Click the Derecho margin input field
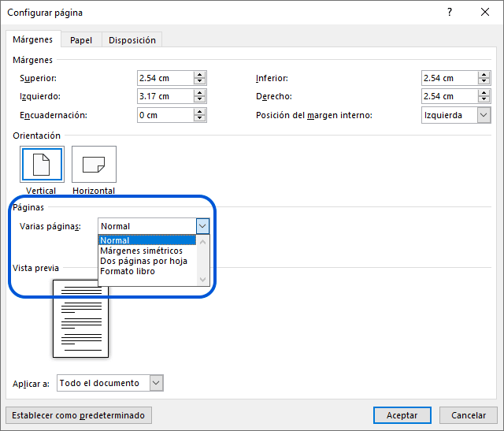 click(450, 96)
